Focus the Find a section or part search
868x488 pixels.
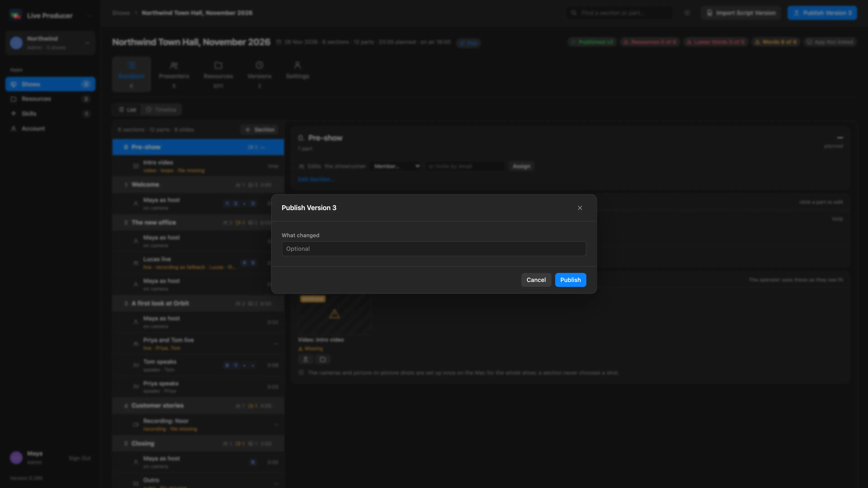tap(620, 13)
